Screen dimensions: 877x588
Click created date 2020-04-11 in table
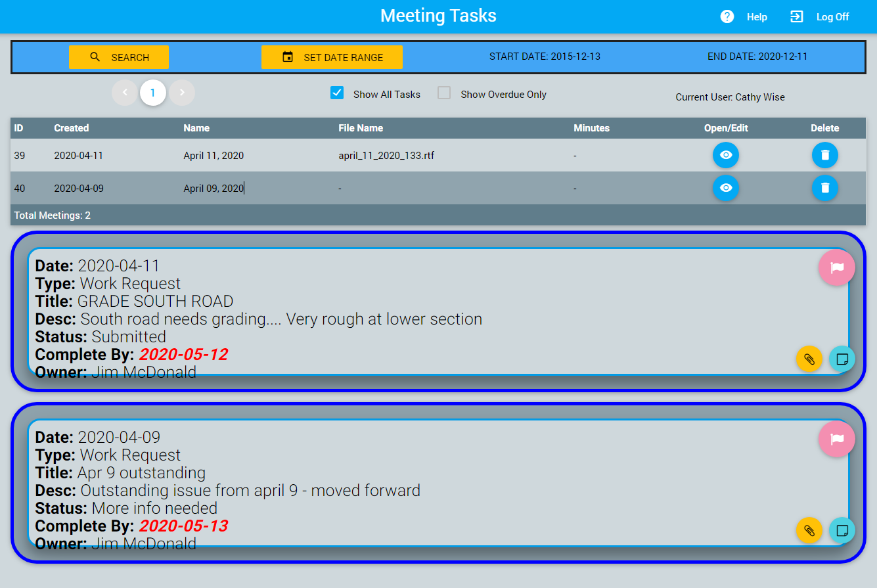78,156
